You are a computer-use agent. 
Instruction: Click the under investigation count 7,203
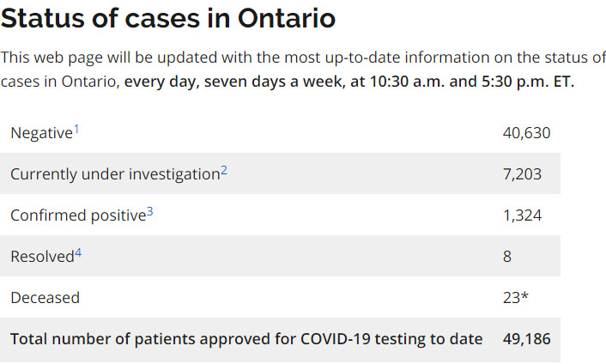click(522, 174)
